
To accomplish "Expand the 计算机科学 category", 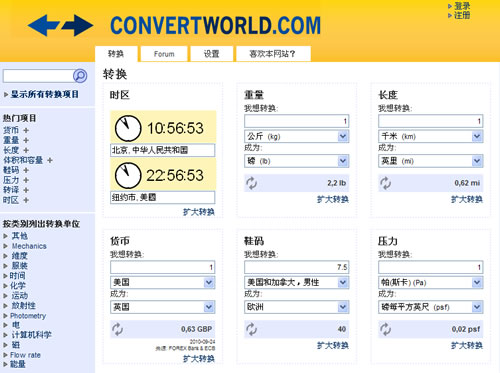I will pos(31,335).
